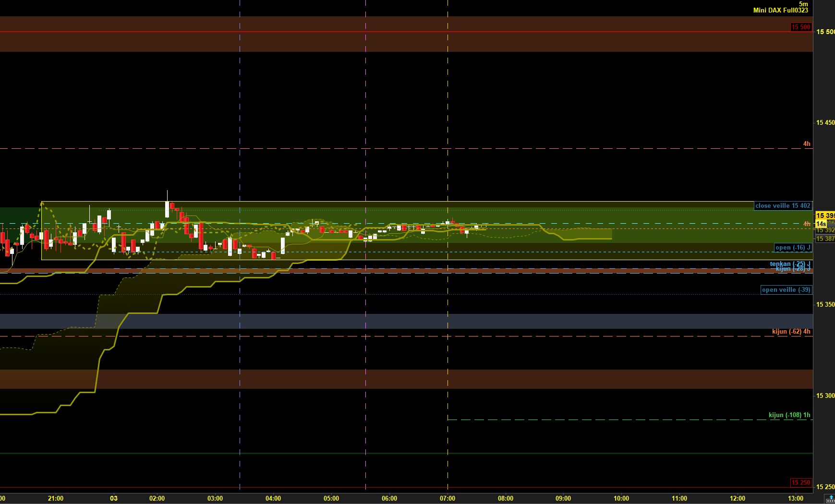Click the 'kijun (-108) 1h' label
835x504 pixels.
pyautogui.click(x=789, y=415)
